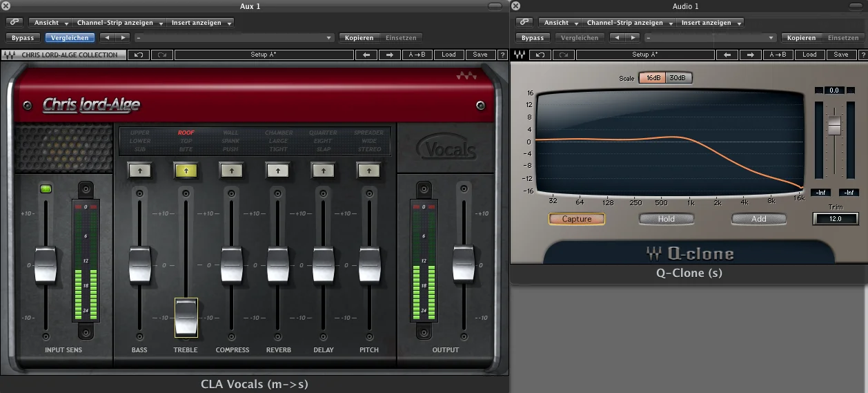Open the Audio 1 window settings preset dropdown
Viewport: 868px width, 393px height.
coord(711,38)
